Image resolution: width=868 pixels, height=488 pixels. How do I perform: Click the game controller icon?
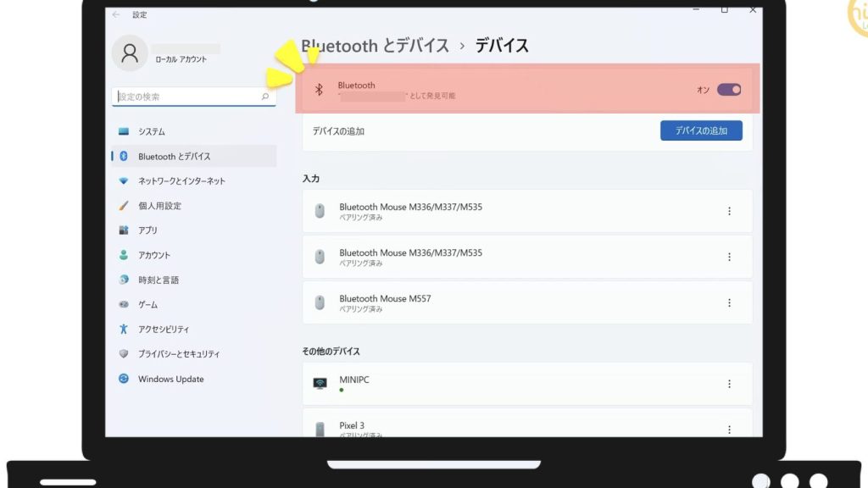(x=124, y=304)
